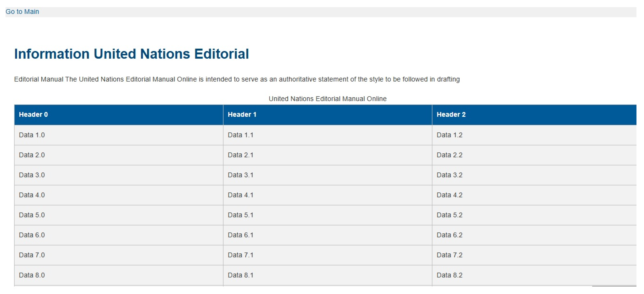Click the Header 0 column header

(x=119, y=115)
